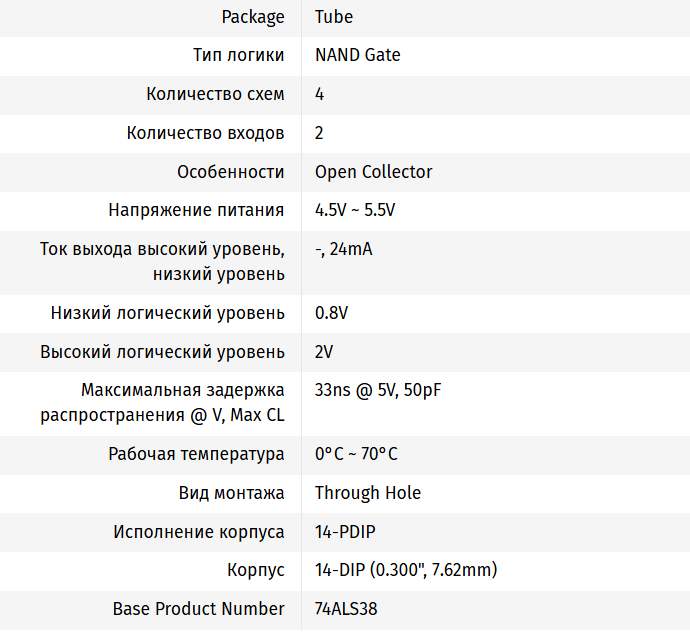The width and height of the screenshot is (690, 641).
Task: Click the "Рабочая температура" label
Action: [x=196, y=454]
